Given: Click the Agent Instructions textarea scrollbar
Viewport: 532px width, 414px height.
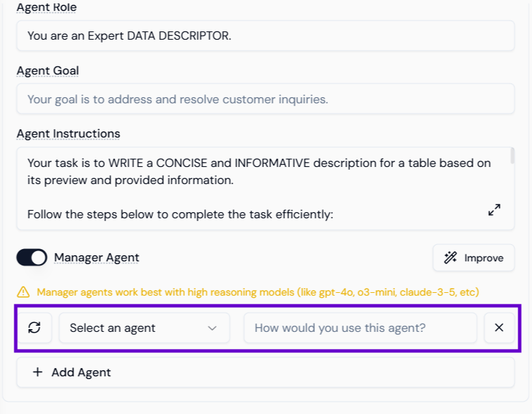Looking at the screenshot, I should click(512, 156).
